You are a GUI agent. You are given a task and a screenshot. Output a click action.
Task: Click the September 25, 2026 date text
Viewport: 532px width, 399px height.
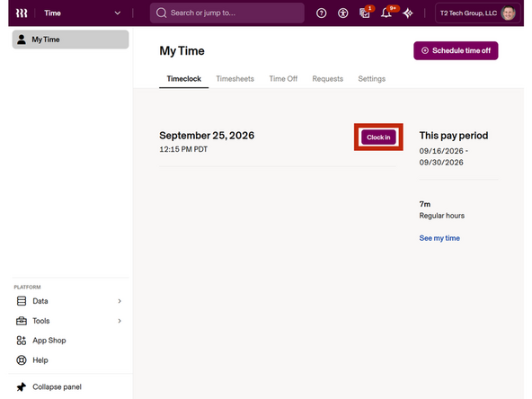[207, 136]
